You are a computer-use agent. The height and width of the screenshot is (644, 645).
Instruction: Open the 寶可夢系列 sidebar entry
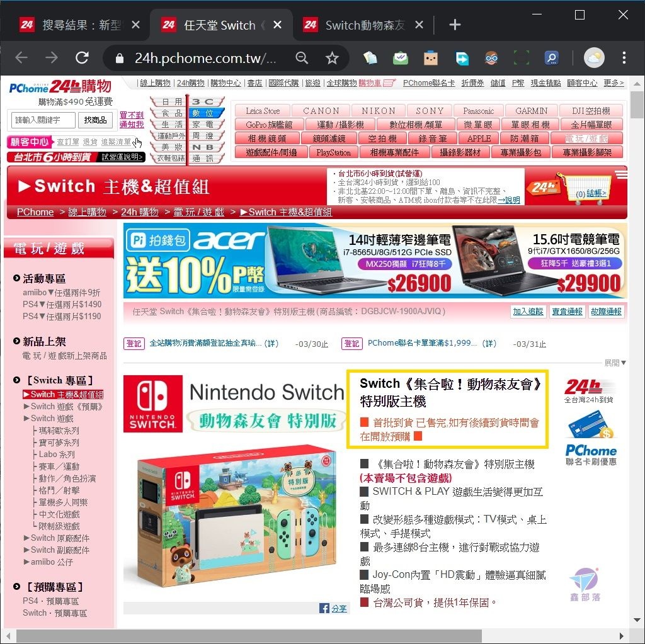coord(59,443)
